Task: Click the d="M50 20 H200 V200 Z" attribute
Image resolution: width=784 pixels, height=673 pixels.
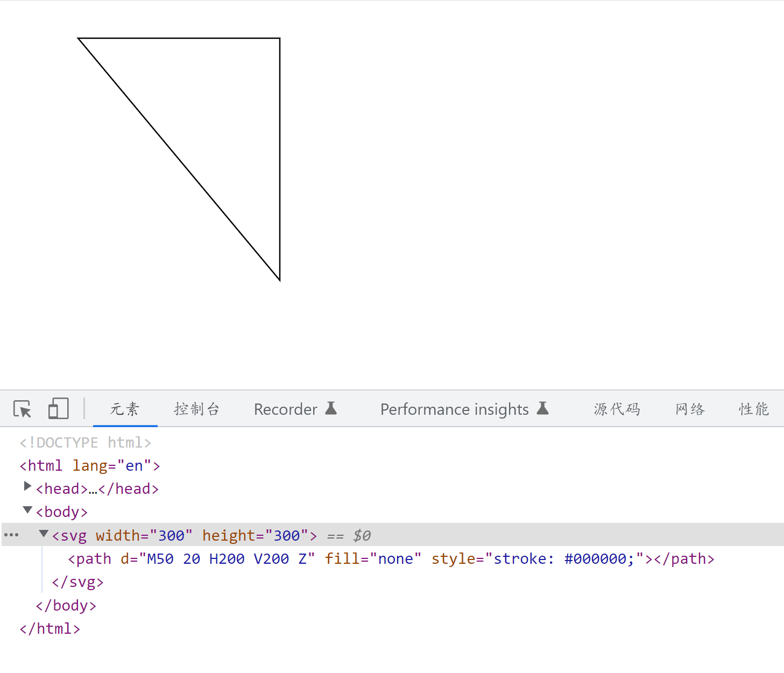Action: click(x=217, y=559)
